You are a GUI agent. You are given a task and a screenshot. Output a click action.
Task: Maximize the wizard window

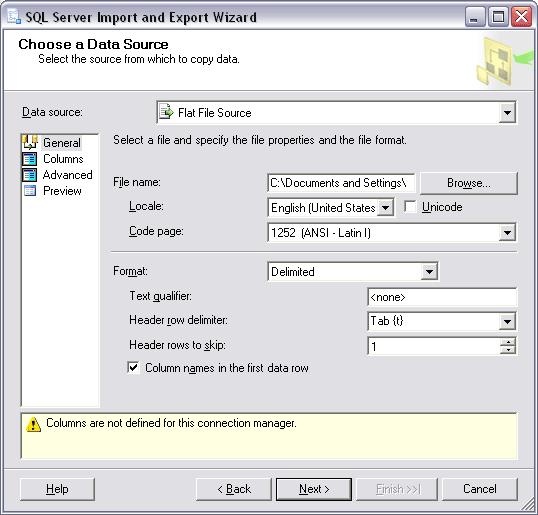point(498,17)
